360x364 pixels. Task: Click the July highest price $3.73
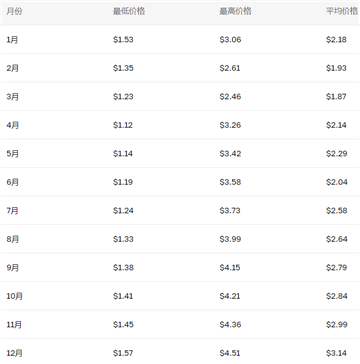[230, 211]
